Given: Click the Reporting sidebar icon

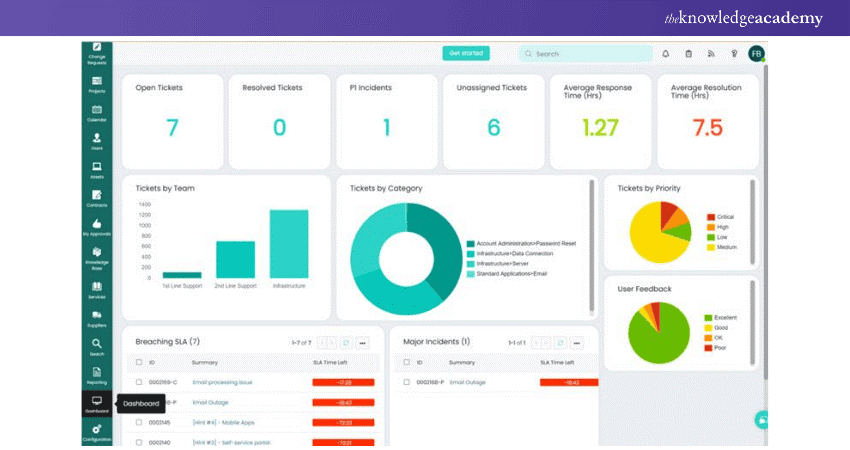Looking at the screenshot, I should point(97,373).
